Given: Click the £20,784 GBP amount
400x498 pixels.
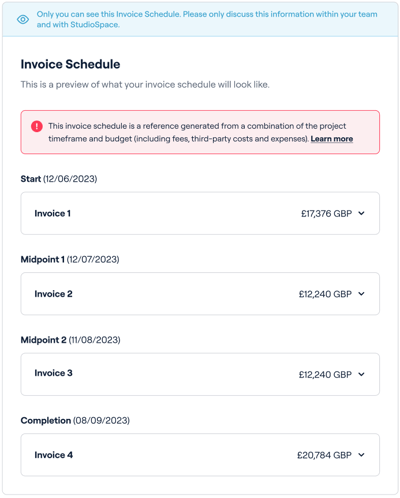Looking at the screenshot, I should pyautogui.click(x=325, y=455).
